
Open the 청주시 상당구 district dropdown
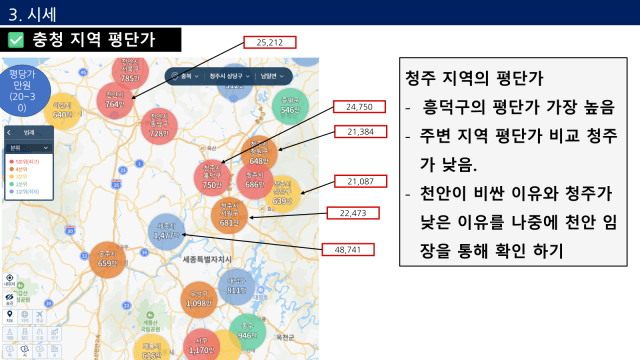[x=229, y=76]
